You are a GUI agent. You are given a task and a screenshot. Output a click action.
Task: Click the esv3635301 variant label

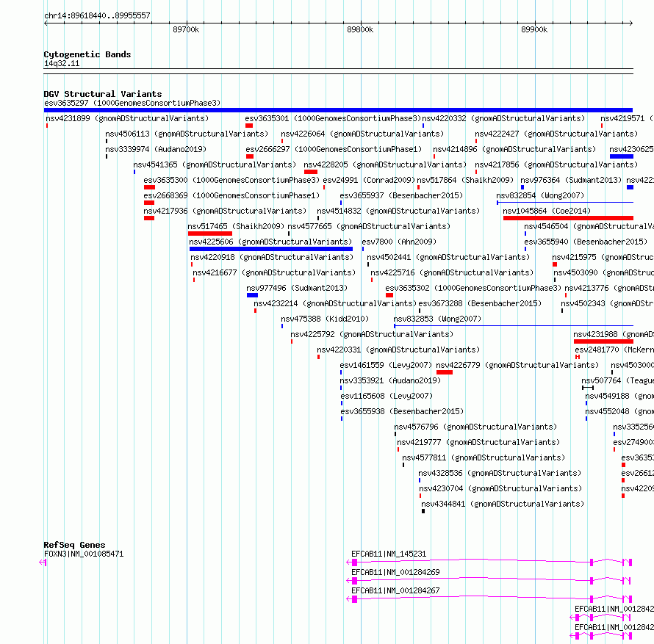click(x=333, y=118)
